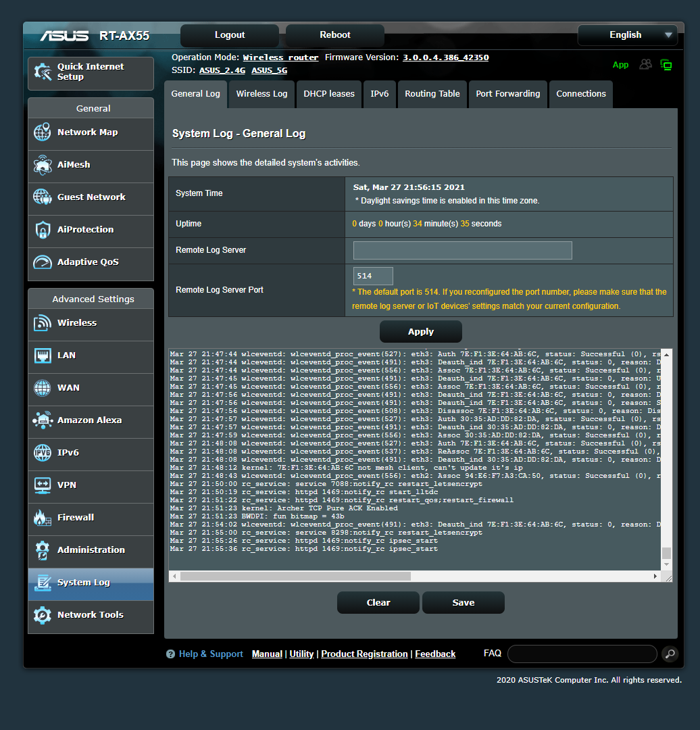The height and width of the screenshot is (730, 700).
Task: Click the Administration gear icon
Action: click(x=43, y=550)
